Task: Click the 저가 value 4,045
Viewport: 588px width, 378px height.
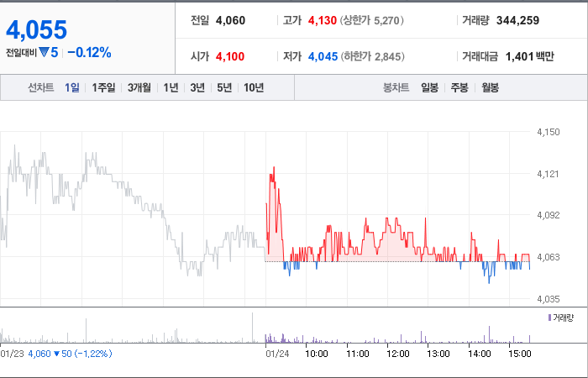Action: (323, 56)
